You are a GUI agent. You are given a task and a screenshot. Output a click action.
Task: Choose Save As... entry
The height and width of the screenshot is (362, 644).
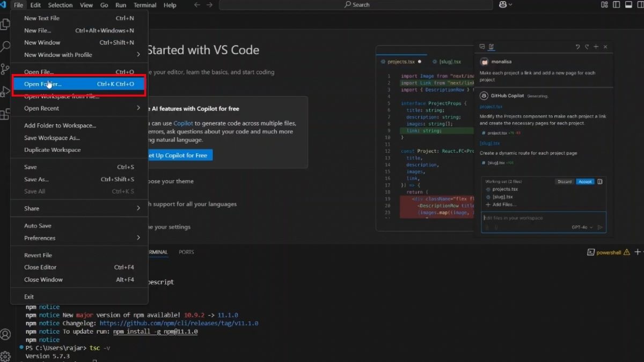79,180
